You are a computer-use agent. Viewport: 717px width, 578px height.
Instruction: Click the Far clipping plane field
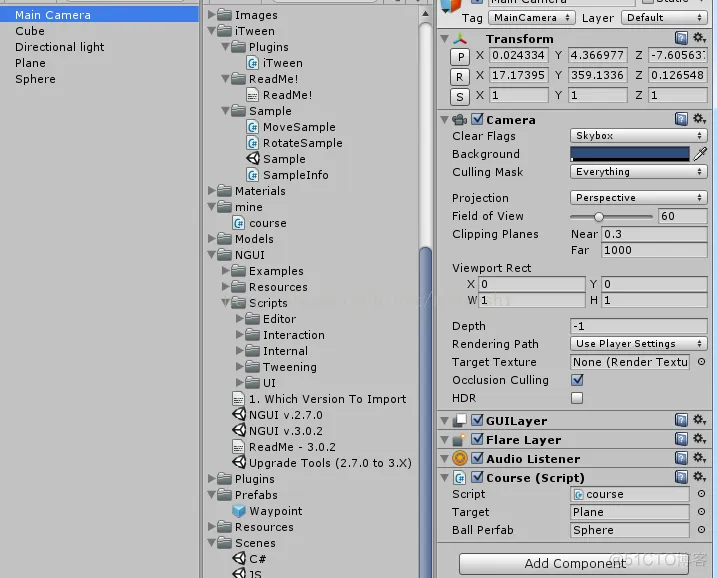(654, 250)
